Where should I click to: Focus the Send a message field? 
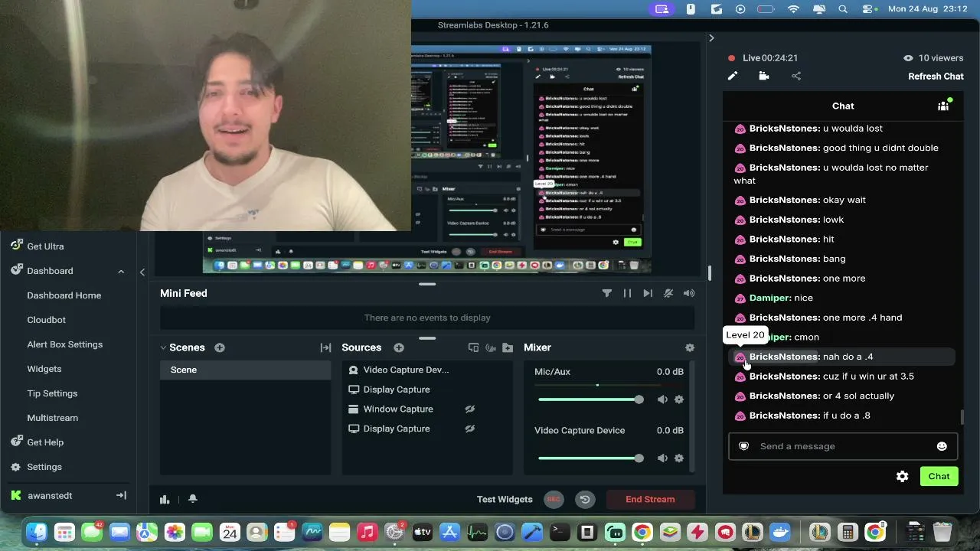(x=842, y=446)
